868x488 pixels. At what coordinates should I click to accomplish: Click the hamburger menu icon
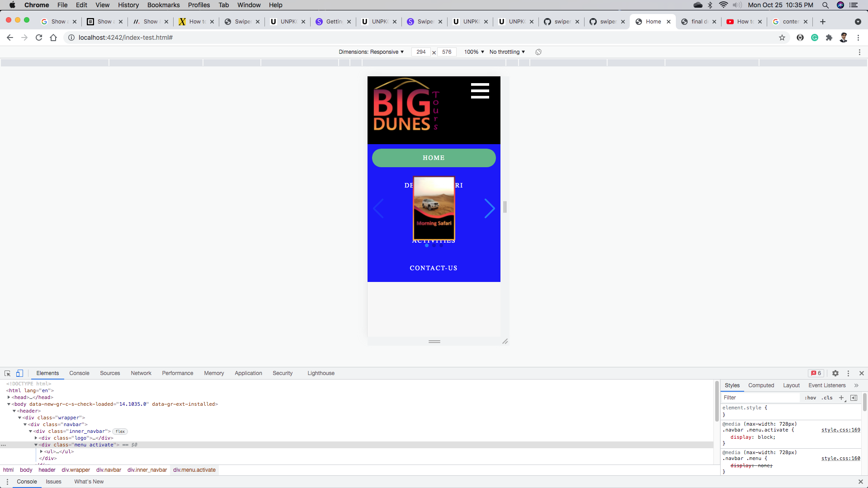pos(480,91)
